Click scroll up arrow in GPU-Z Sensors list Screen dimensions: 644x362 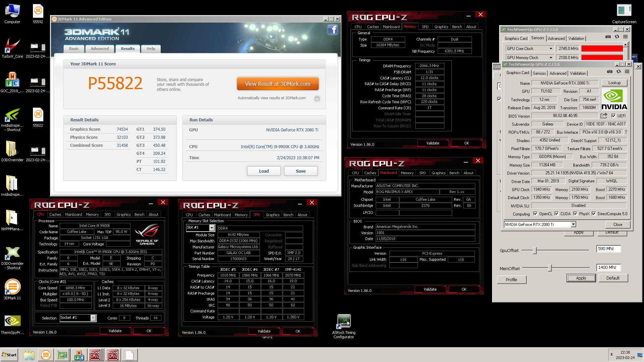click(625, 45)
